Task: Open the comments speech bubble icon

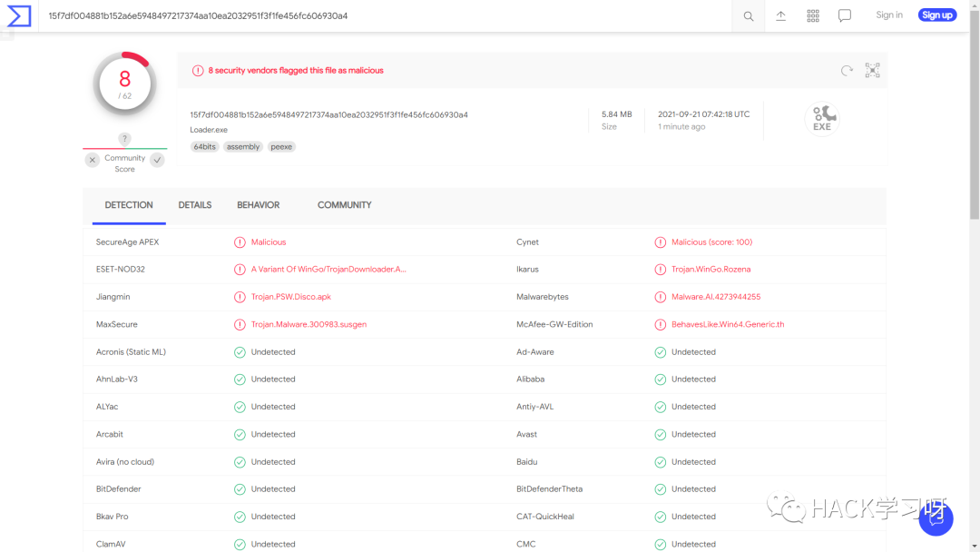Action: click(845, 15)
